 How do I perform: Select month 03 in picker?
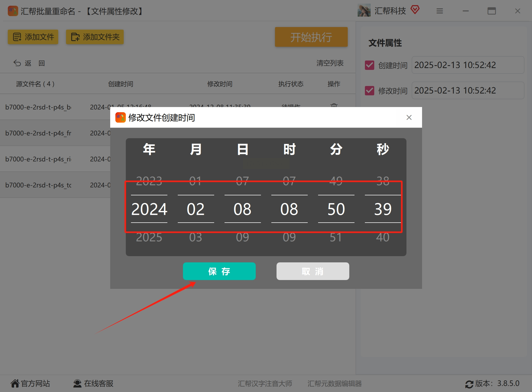tap(195, 237)
